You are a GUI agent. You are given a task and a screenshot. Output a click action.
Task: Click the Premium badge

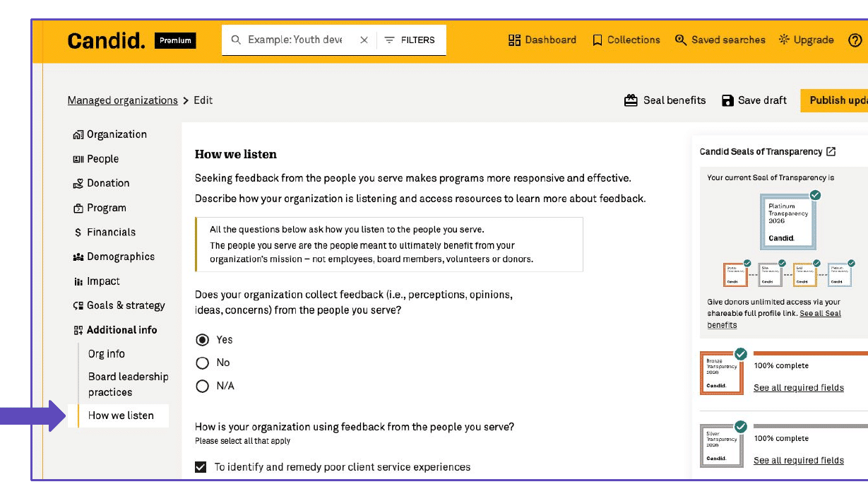coord(175,41)
